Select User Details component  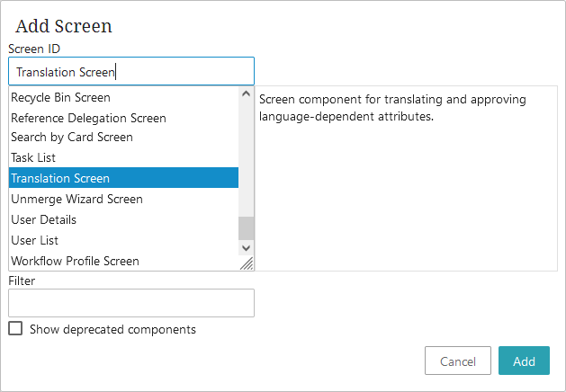123,219
